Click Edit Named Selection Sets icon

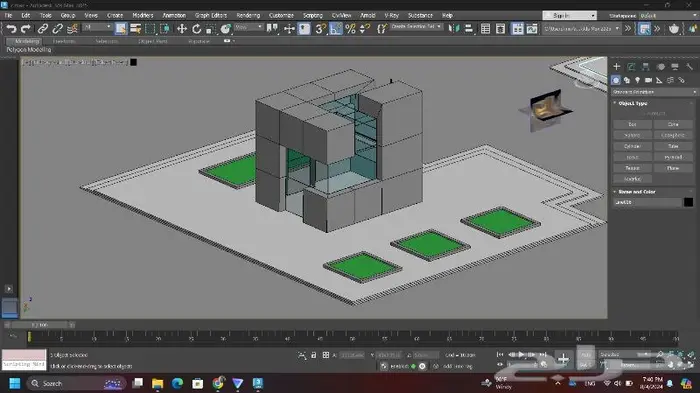pyautogui.click(x=382, y=29)
